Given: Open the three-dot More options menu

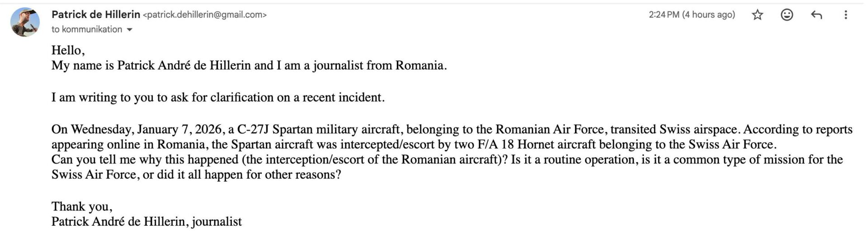Looking at the screenshot, I should click(845, 15).
